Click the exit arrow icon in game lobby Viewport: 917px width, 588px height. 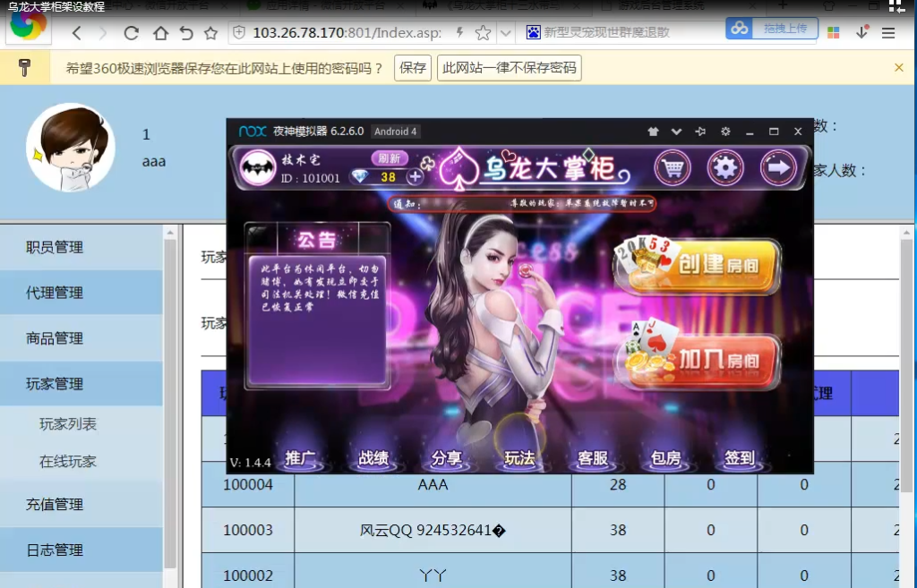point(776,168)
